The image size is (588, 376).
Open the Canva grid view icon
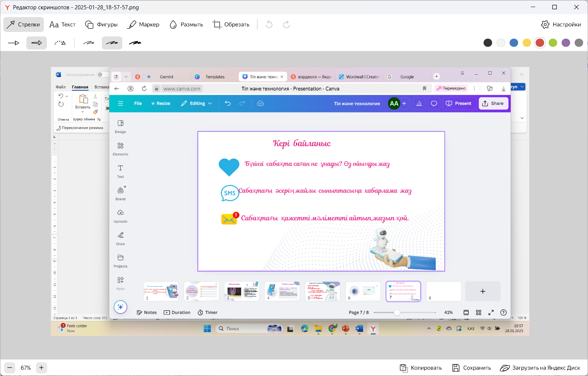pos(479,312)
